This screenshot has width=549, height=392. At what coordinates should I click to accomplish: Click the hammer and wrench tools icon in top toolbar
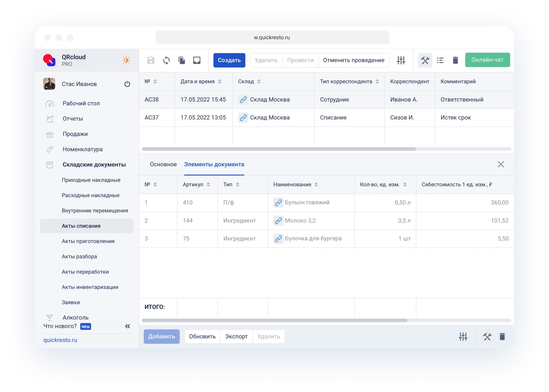[425, 60]
